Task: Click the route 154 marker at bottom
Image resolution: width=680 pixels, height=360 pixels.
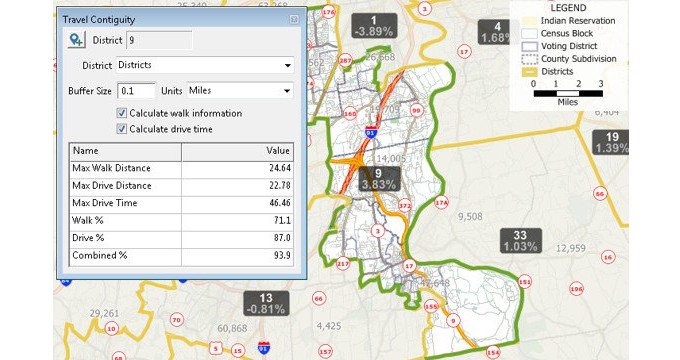Action: [x=493, y=352]
